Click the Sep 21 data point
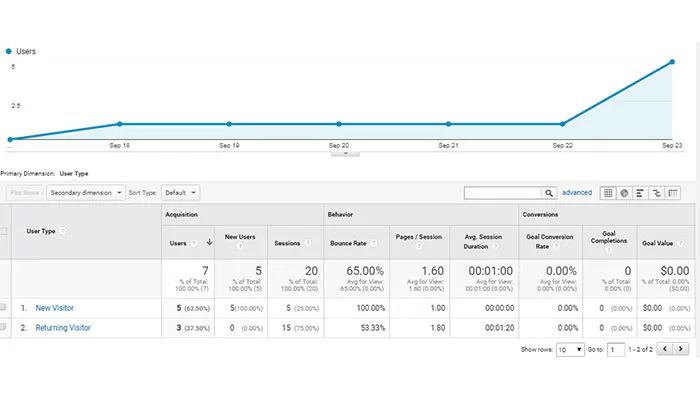Viewport: 700px width, 400px height. coord(448,124)
